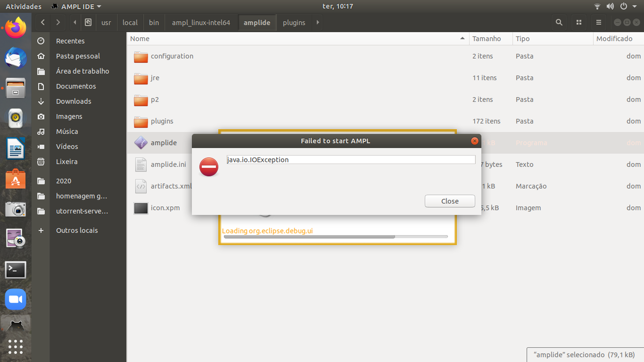
Task: Open the Files manager dock icon
Action: pyautogui.click(x=16, y=88)
